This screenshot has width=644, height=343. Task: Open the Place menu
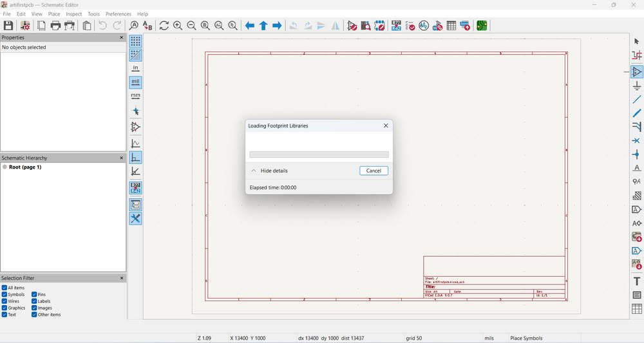[x=54, y=14]
